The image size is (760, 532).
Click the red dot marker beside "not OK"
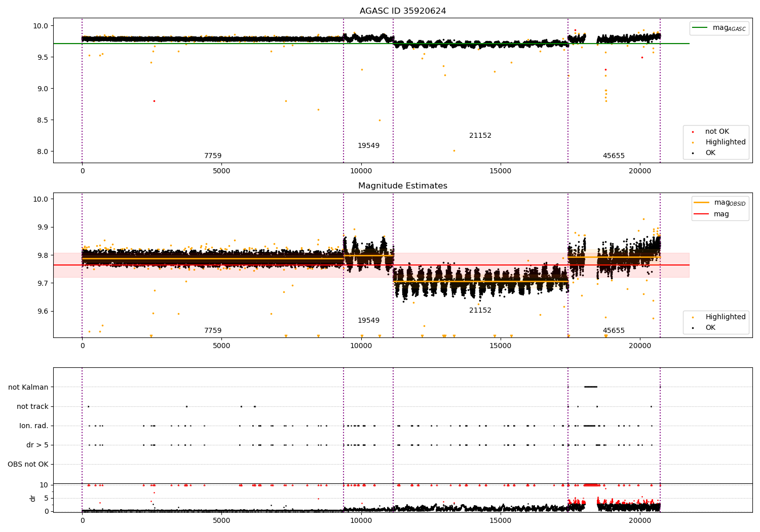(x=693, y=132)
